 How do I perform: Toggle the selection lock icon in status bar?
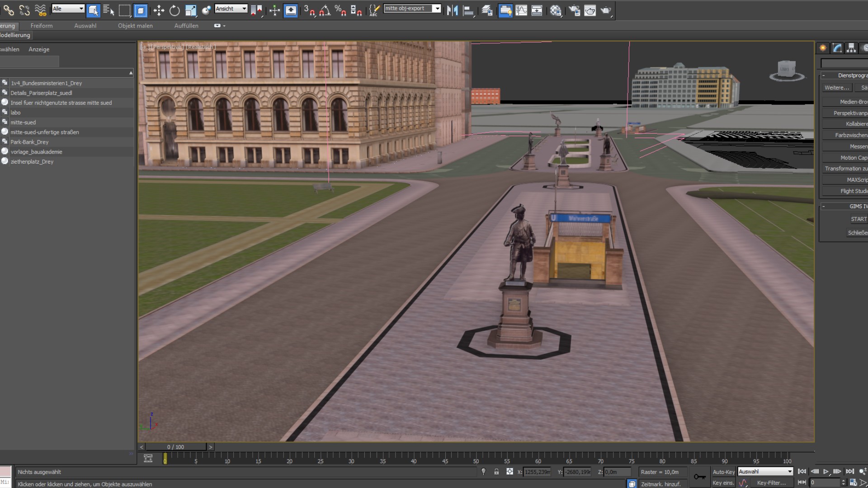tap(496, 472)
